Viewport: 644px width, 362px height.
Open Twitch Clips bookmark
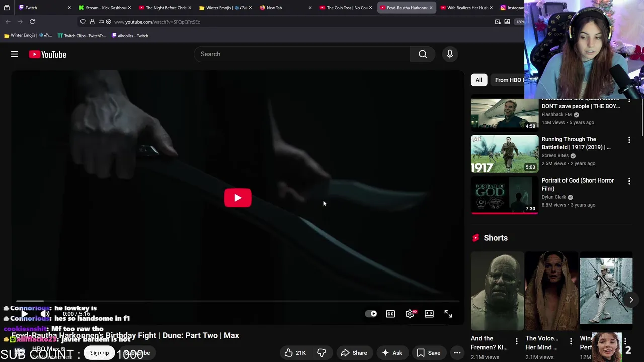pyautogui.click(x=82, y=36)
